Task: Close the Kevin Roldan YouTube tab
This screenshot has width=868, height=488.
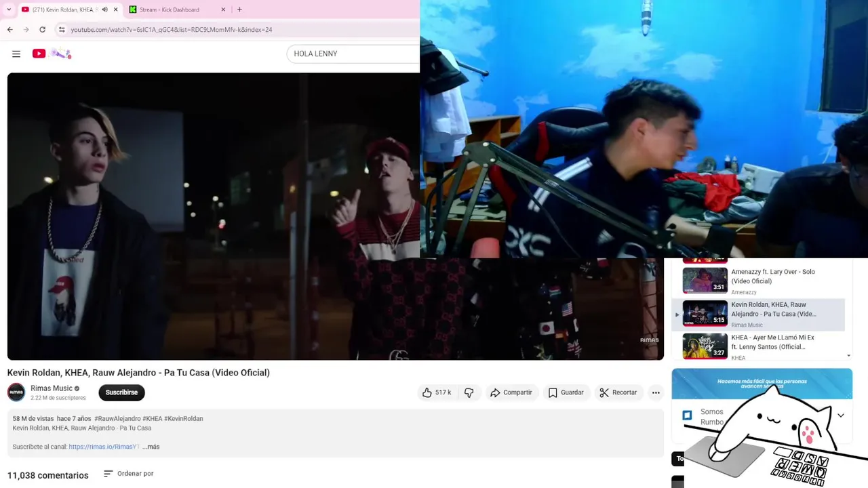Action: [115, 9]
